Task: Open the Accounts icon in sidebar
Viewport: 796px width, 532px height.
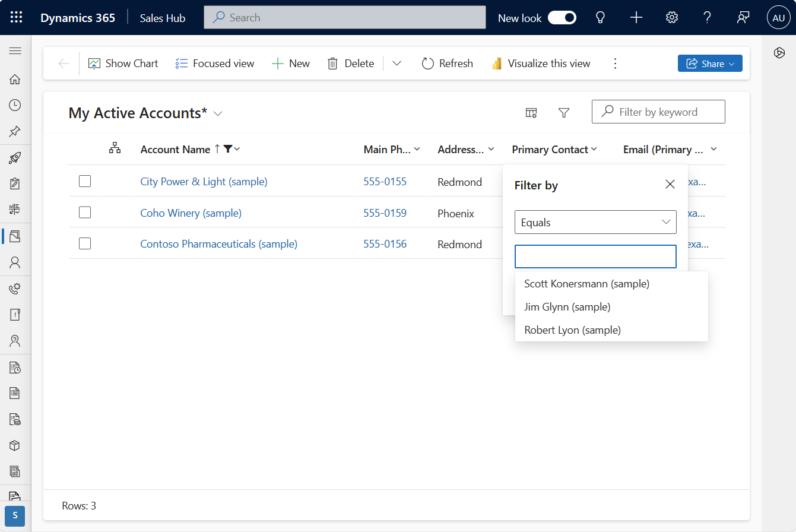Action: click(15, 236)
